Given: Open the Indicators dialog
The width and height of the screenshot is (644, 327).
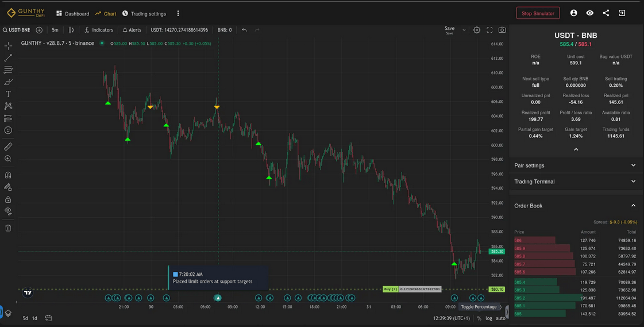Looking at the screenshot, I should [99, 30].
